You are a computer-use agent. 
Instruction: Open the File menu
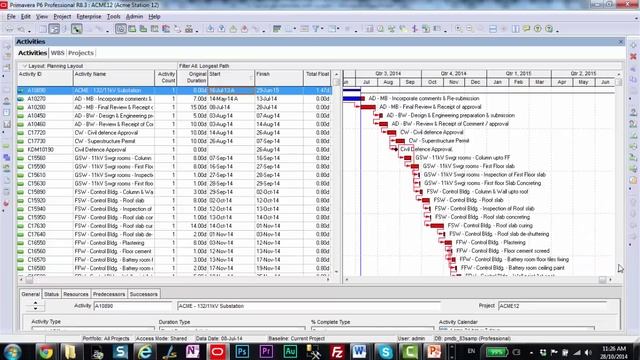(x=11, y=17)
